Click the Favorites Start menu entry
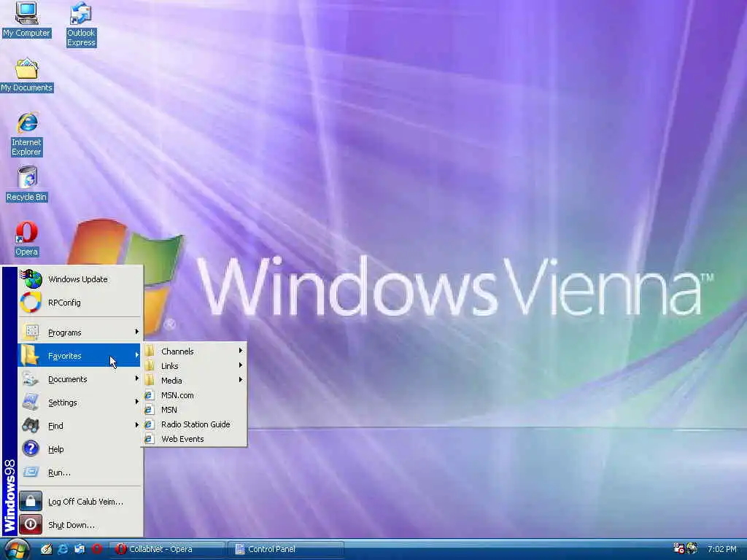The image size is (747, 560). coord(80,355)
